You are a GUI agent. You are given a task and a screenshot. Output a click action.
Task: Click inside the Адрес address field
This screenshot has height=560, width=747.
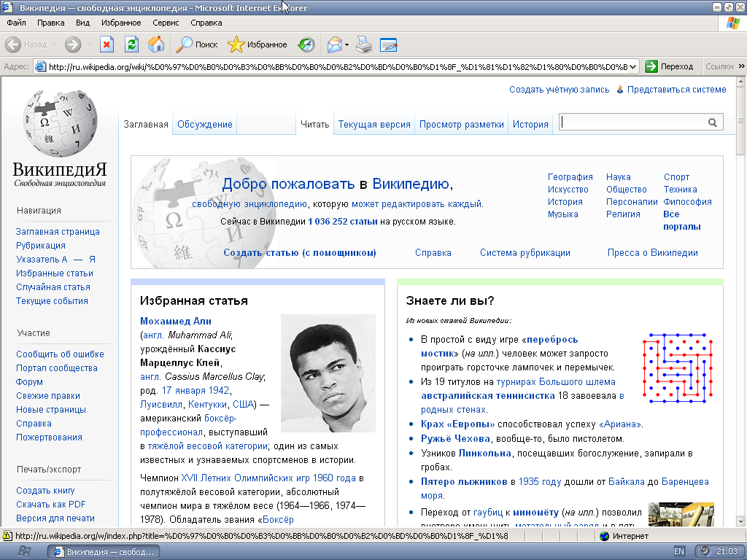[292, 66]
